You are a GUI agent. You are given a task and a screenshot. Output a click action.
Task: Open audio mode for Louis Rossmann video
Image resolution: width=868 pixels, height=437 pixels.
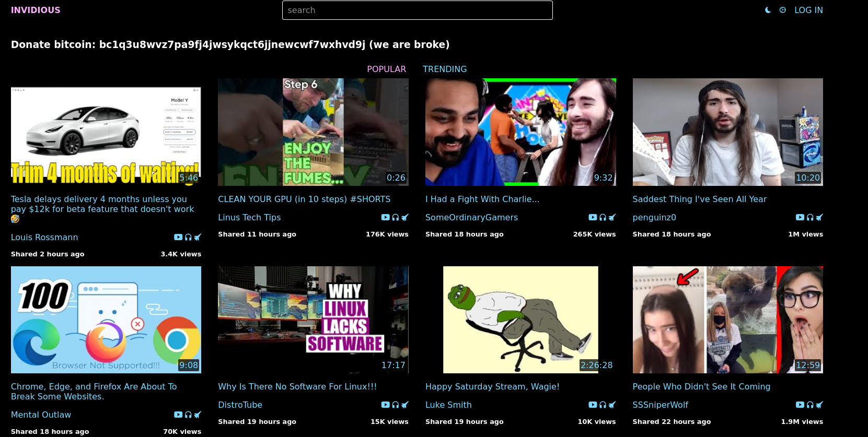coord(188,237)
